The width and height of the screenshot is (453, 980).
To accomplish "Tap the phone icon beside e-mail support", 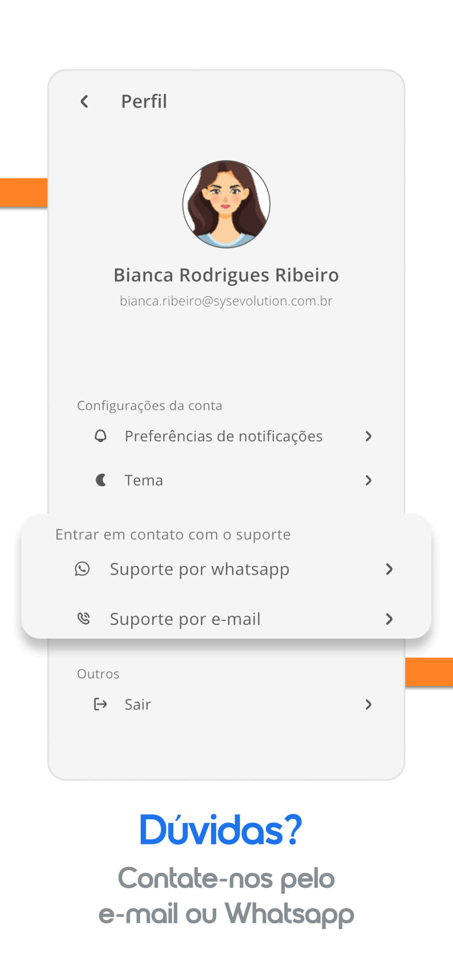I will pos(84,619).
